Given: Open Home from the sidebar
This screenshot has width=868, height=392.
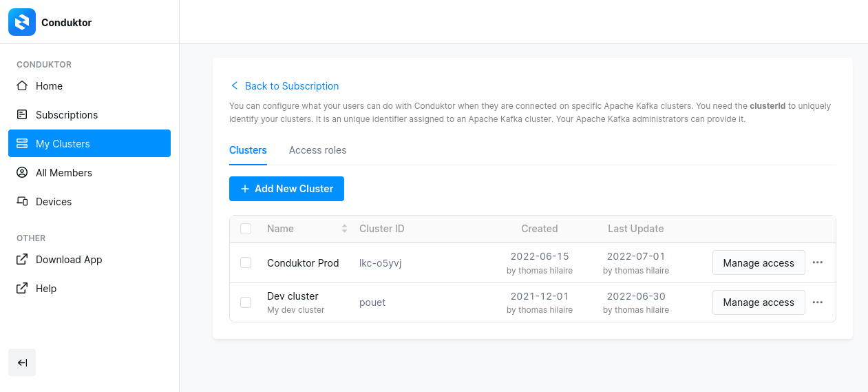Looking at the screenshot, I should click(89, 86).
